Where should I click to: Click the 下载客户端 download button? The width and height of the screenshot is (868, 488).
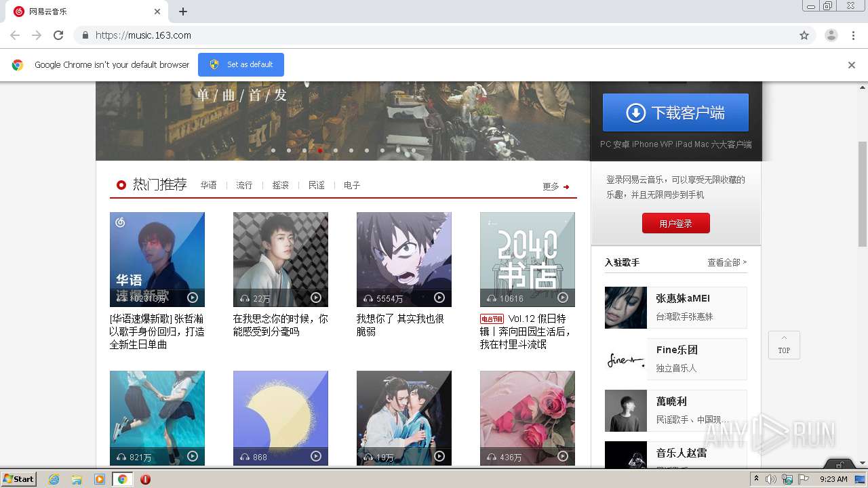(x=675, y=113)
